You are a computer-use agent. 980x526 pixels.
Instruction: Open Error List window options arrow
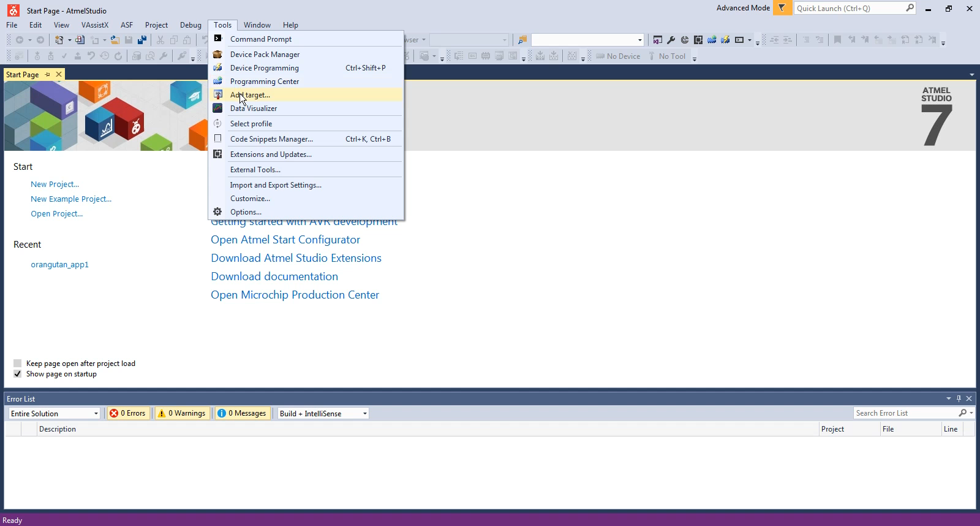(x=948, y=398)
